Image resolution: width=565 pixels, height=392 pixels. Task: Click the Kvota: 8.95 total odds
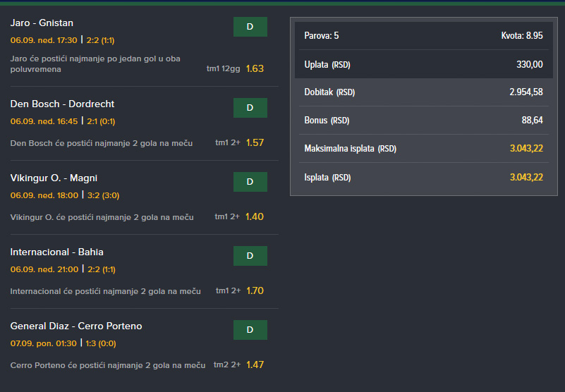tap(521, 35)
